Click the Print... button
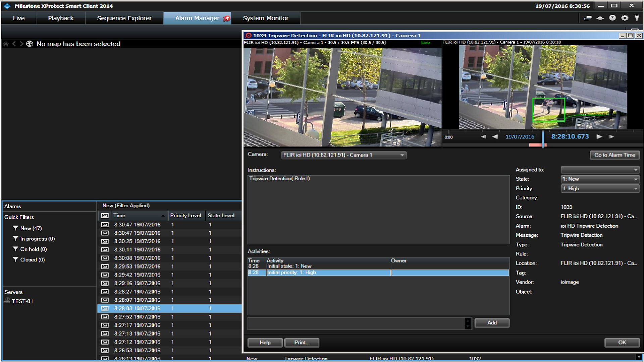This screenshot has height=362, width=644. coord(302,342)
